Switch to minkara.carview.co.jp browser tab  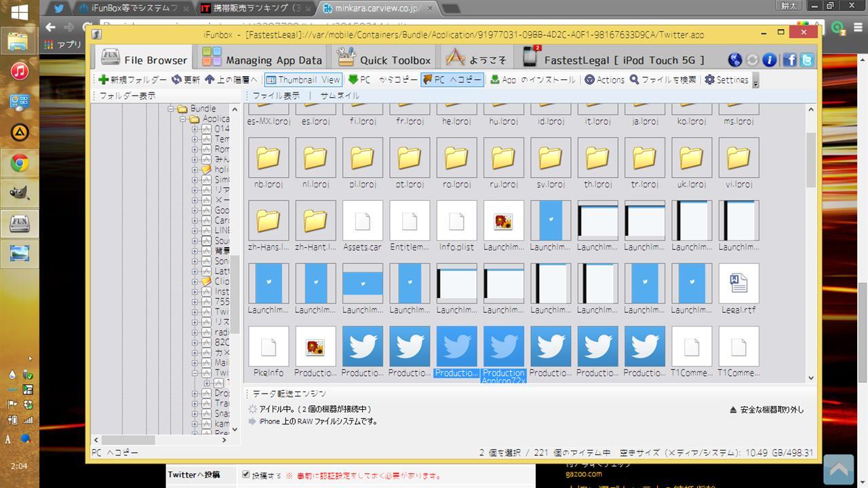coord(378,9)
